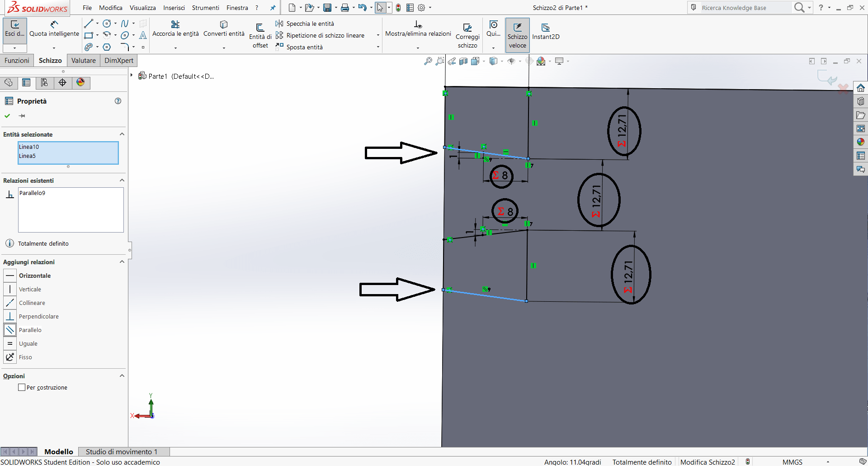Open DimXpertManager tab icon

pos(62,82)
